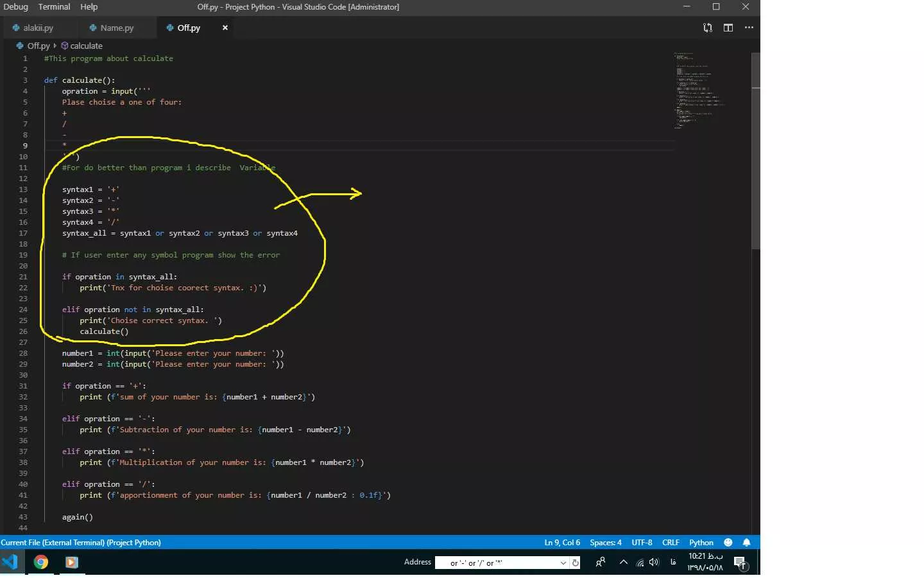The width and height of the screenshot is (924, 578).
Task: Click line number 26 in the gutter
Action: pos(23,331)
